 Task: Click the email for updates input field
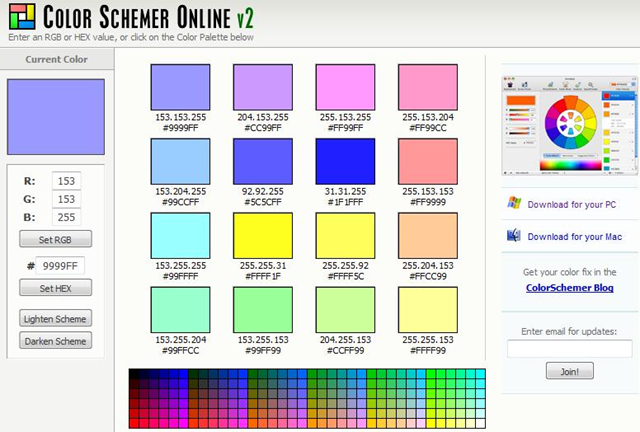pos(570,349)
